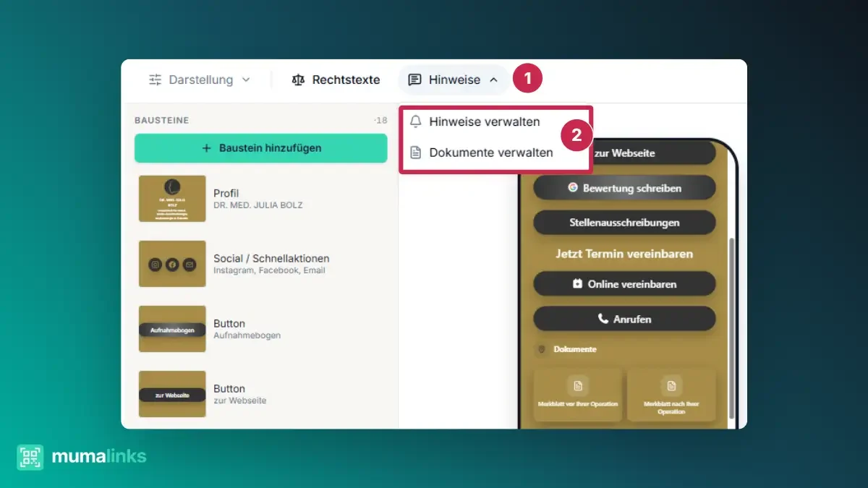Open Social / Schnellaktionen block

(261, 264)
